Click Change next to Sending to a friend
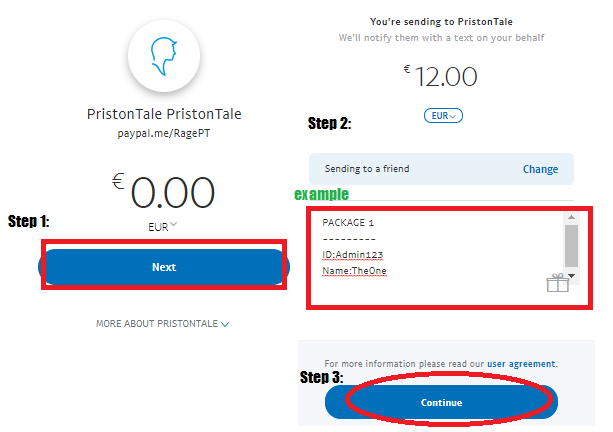The image size is (613, 432). 540,169
